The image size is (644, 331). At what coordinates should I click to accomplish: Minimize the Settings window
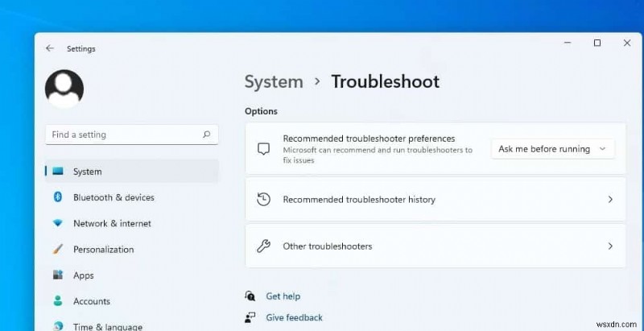click(568, 43)
